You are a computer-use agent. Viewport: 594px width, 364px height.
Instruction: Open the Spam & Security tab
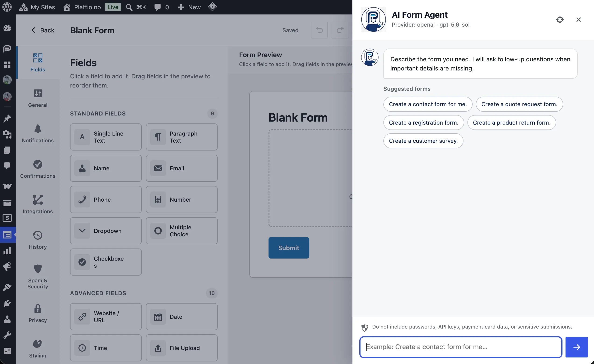pyautogui.click(x=38, y=276)
